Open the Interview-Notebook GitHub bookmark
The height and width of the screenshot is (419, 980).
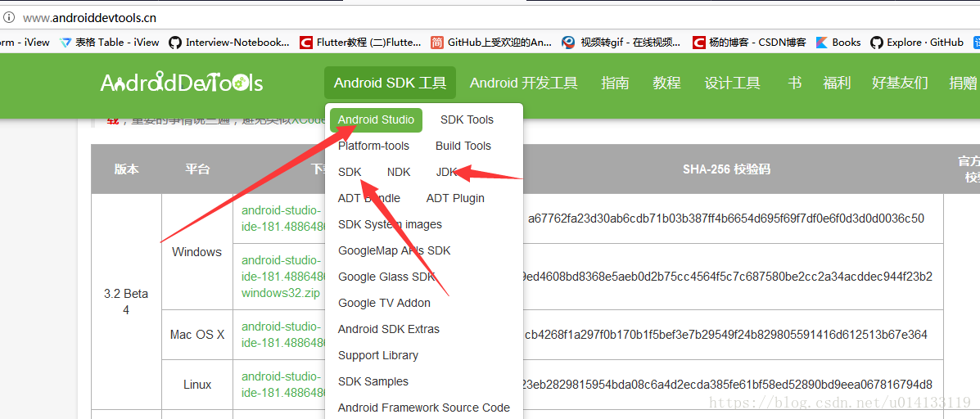pyautogui.click(x=229, y=43)
